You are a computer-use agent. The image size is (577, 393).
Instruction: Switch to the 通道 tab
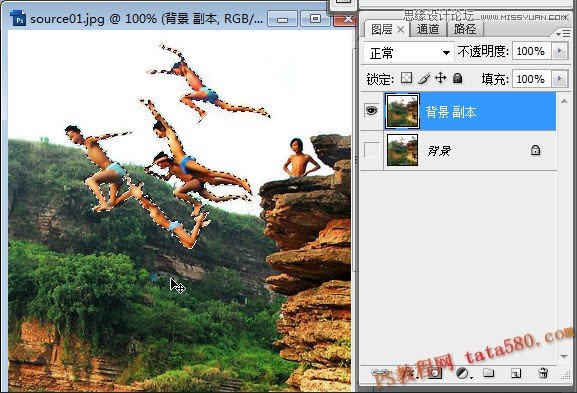428,29
